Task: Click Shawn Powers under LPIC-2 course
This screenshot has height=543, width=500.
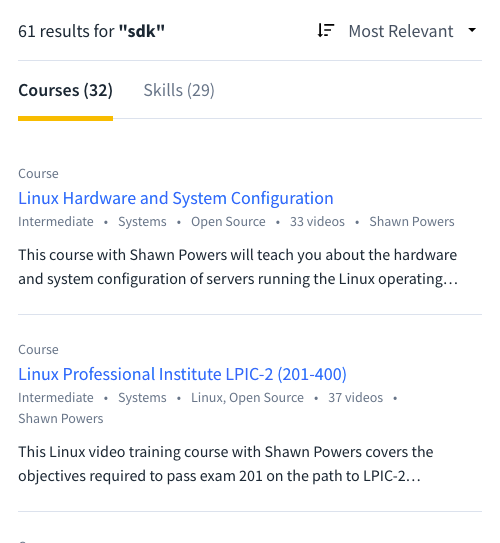Action: [x=61, y=419]
